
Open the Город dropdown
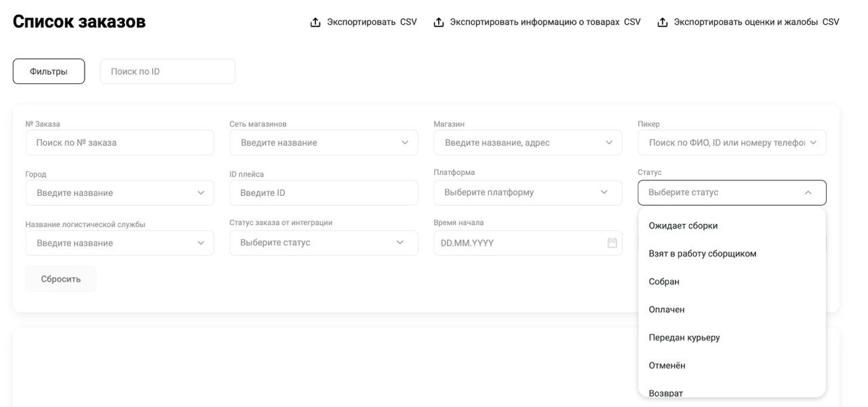point(201,193)
